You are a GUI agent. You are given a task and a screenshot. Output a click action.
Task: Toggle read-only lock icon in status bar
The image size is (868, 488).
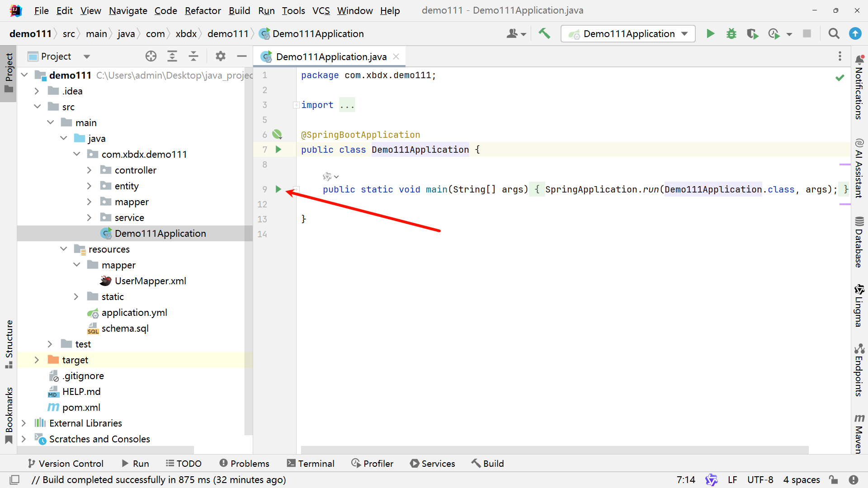[x=833, y=480]
